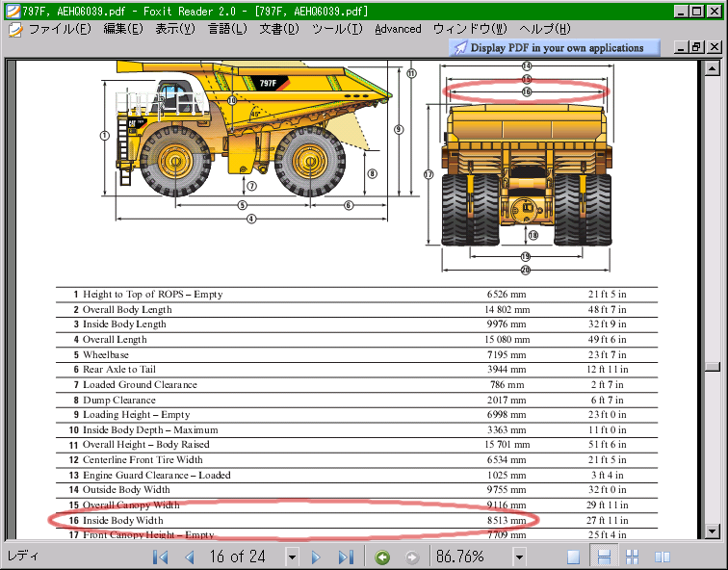
Task: Click the scroll down arrow
Action: (x=712, y=531)
